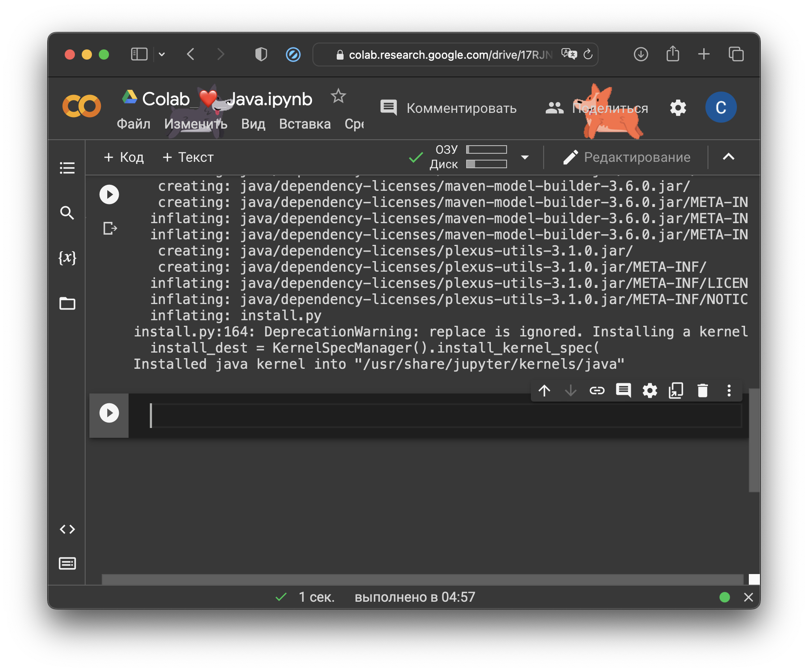Run the empty code cell
The height and width of the screenshot is (672, 808).
pyautogui.click(x=109, y=413)
